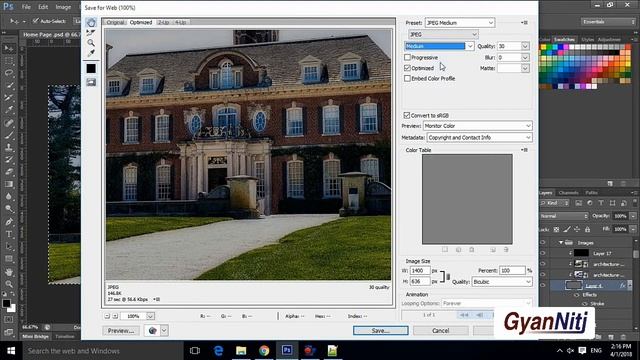Open the Metadata dropdown showing Copyright and Contact Info
Screen dimensions: 640x360
480,138
